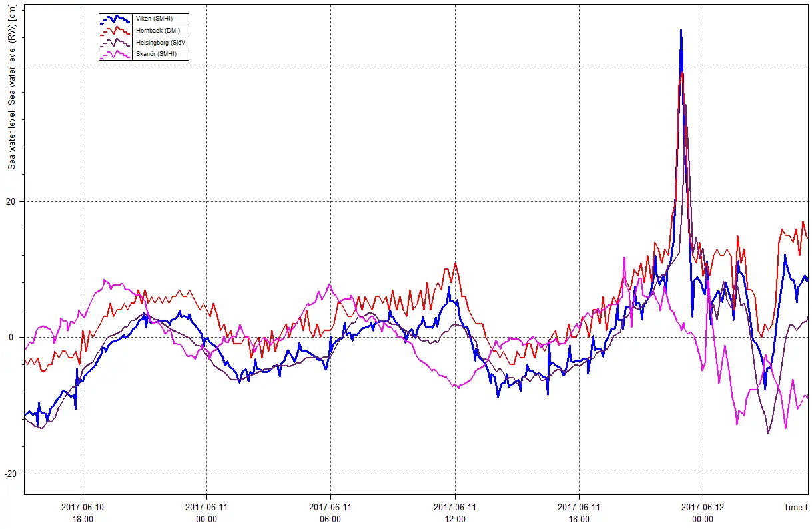The height and width of the screenshot is (529, 812).
Task: Click the -20 value on the y-axis
Action: coord(9,474)
